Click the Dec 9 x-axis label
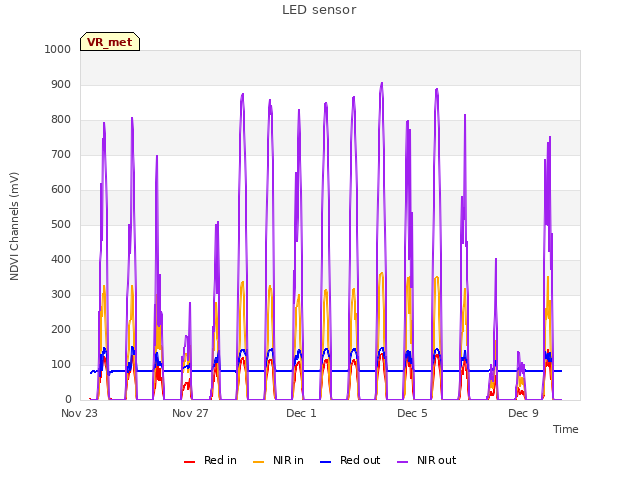The image size is (640, 480). click(x=523, y=413)
